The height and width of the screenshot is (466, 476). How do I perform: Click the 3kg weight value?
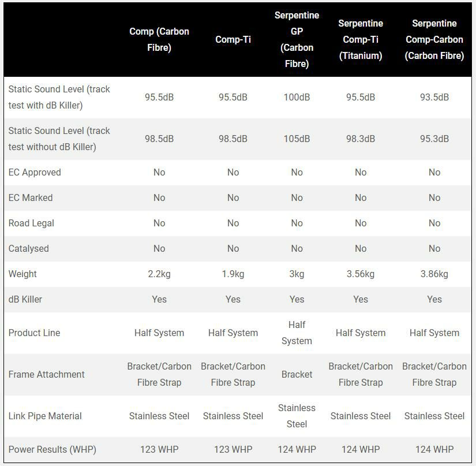297,274
